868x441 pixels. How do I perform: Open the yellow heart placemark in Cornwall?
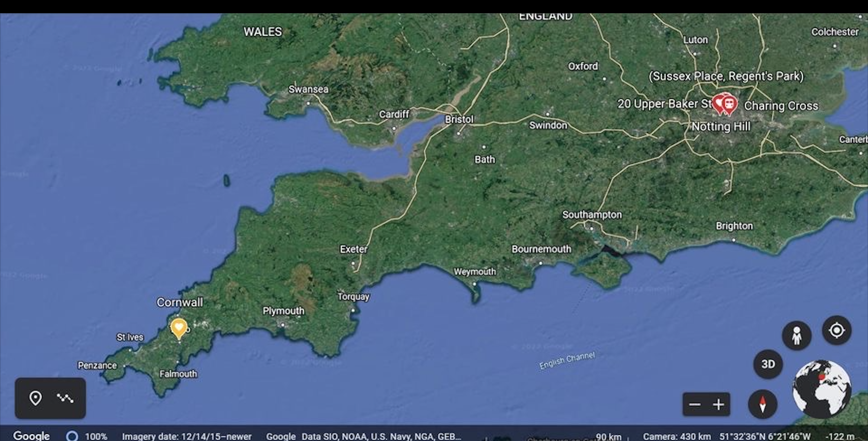pos(179,328)
